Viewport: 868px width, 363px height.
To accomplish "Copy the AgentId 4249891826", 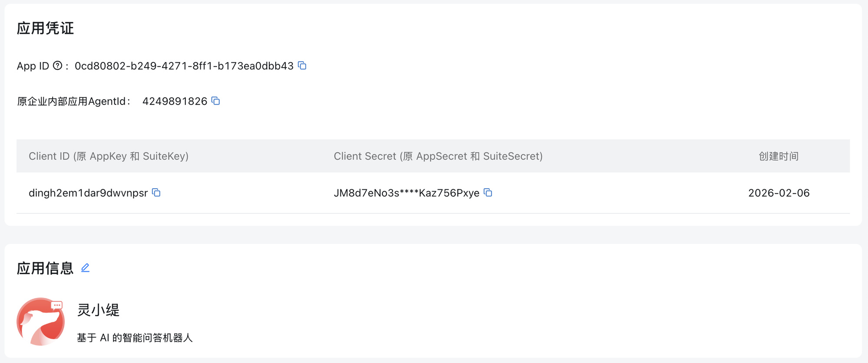I will [x=216, y=101].
